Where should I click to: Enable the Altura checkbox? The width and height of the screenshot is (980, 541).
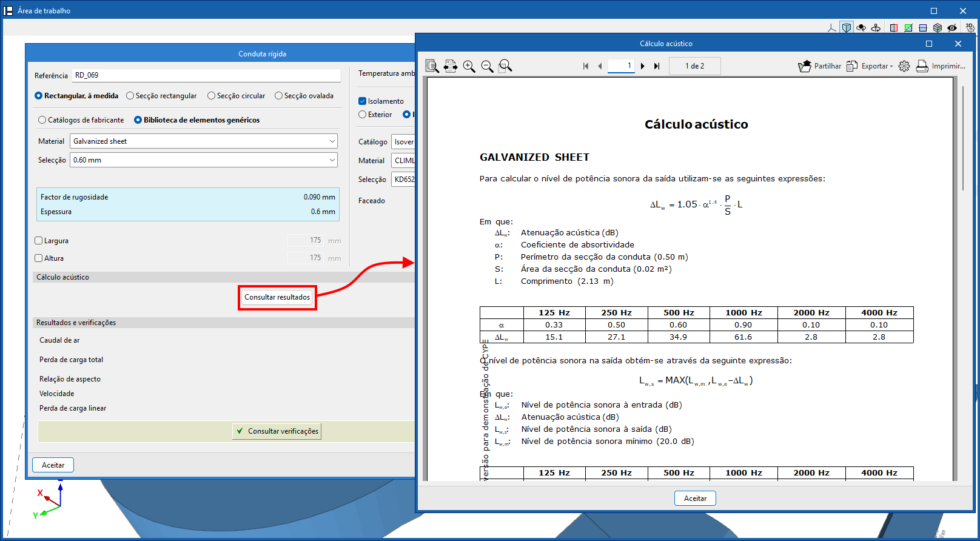pyautogui.click(x=39, y=258)
